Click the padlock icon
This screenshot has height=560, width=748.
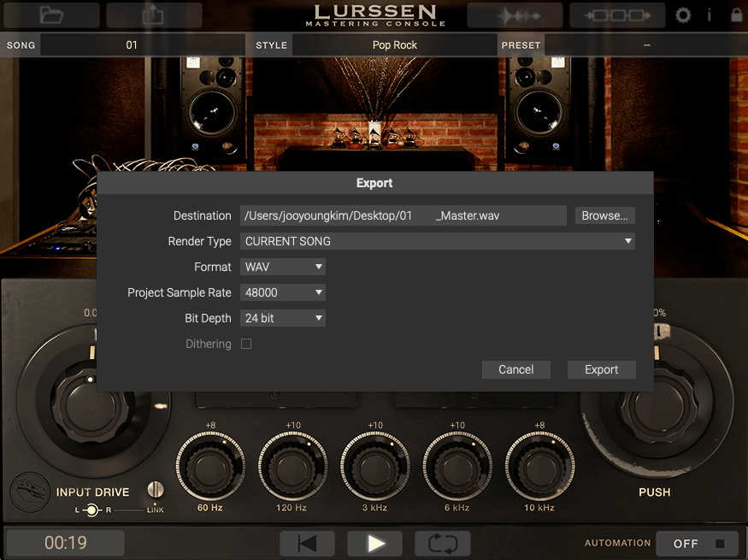pos(736,15)
